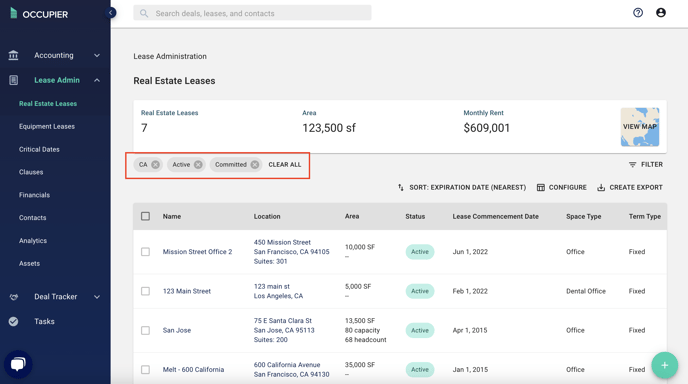The width and height of the screenshot is (688, 384).
Task: Go to Critical Dates in sidebar
Action: pos(39,149)
